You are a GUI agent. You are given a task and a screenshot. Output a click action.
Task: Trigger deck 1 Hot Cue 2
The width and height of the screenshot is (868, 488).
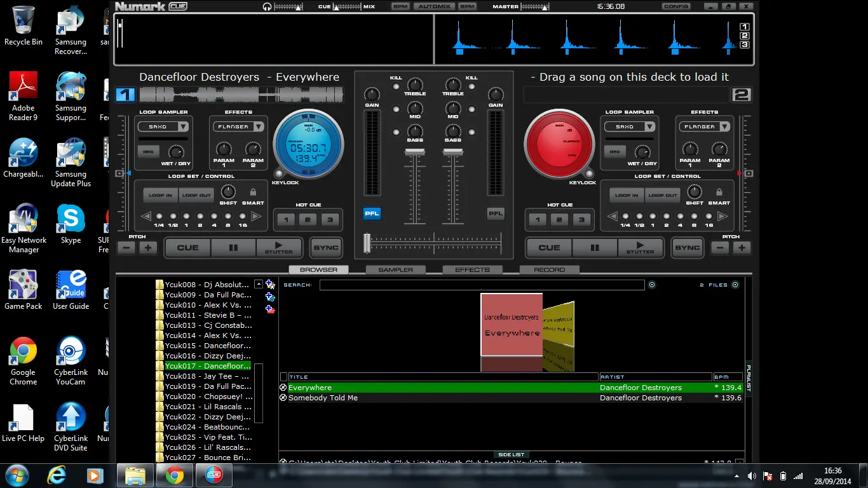click(308, 220)
